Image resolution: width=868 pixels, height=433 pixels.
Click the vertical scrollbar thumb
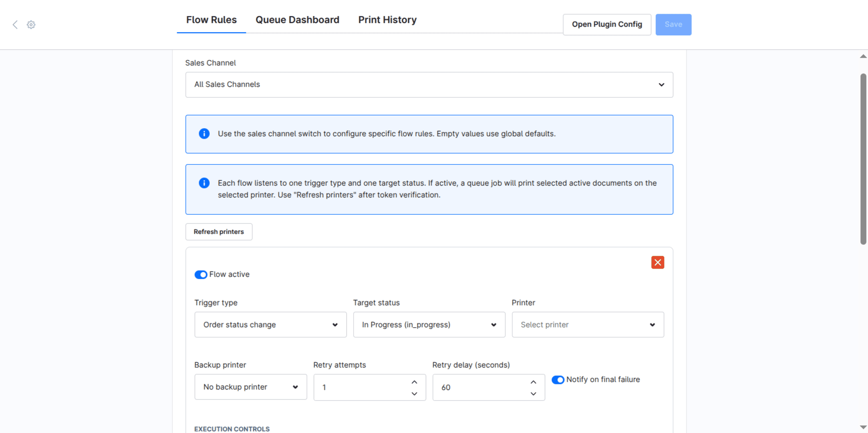coord(863,158)
